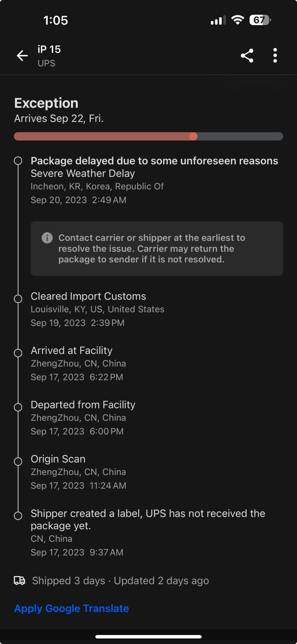Click Apply Google Translate link
This screenshot has height=644, width=297.
tap(71, 608)
